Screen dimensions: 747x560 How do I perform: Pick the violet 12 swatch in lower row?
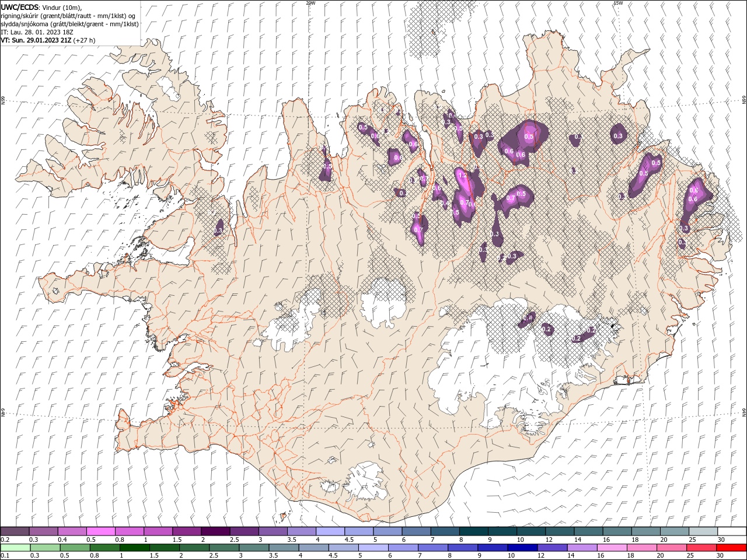click(551, 548)
